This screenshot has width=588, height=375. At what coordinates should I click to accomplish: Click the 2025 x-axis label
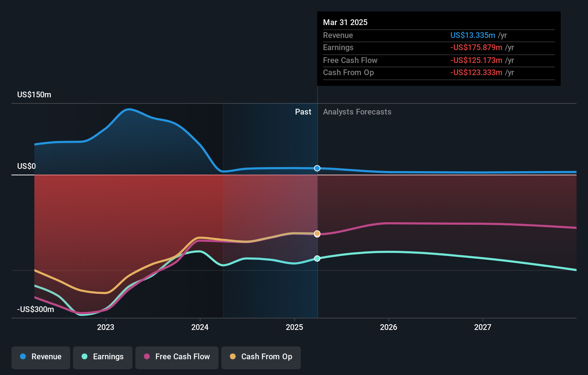[x=294, y=327]
